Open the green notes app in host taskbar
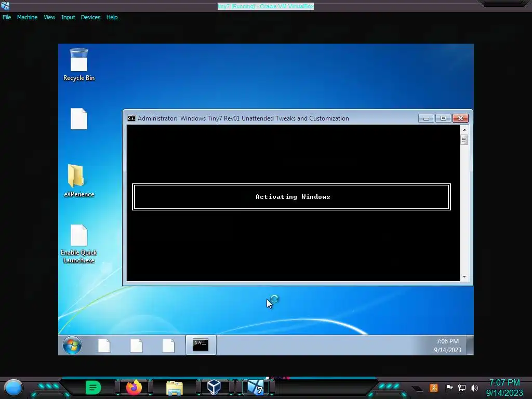This screenshot has height=399, width=532. [x=94, y=388]
